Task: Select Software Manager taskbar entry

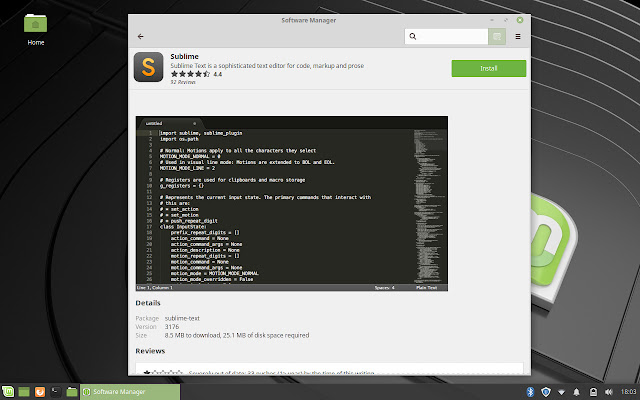Action: pyautogui.click(x=130, y=392)
